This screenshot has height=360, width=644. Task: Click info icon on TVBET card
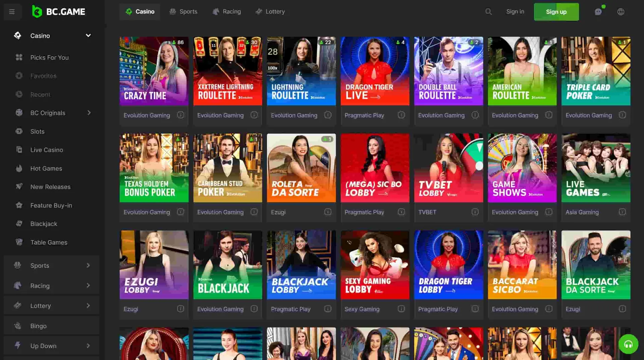[475, 212]
